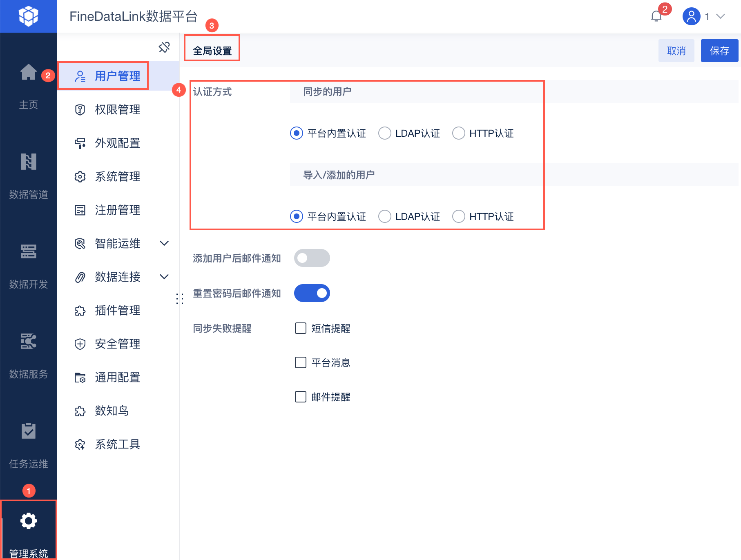Image resolution: width=741 pixels, height=560 pixels.
Task: Open 系统工具 menu item
Action: [x=118, y=444]
